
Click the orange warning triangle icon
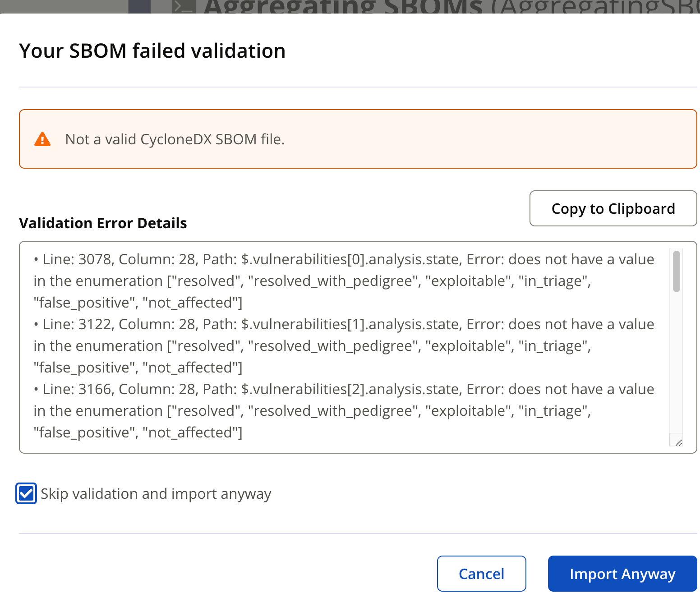[42, 139]
